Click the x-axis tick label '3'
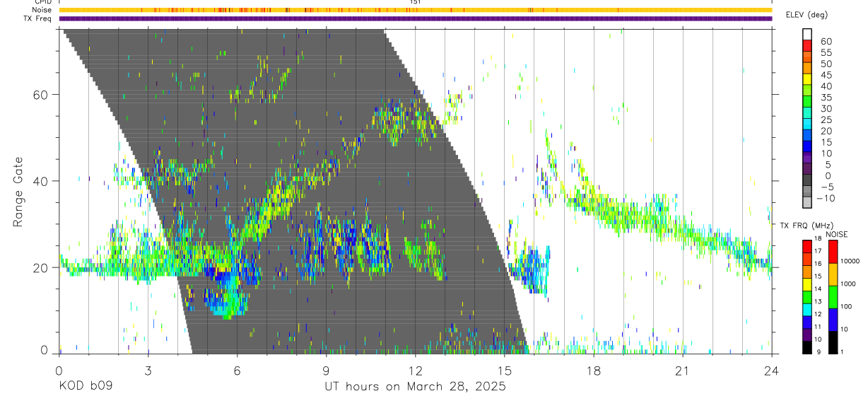The image size is (868, 401). [148, 370]
